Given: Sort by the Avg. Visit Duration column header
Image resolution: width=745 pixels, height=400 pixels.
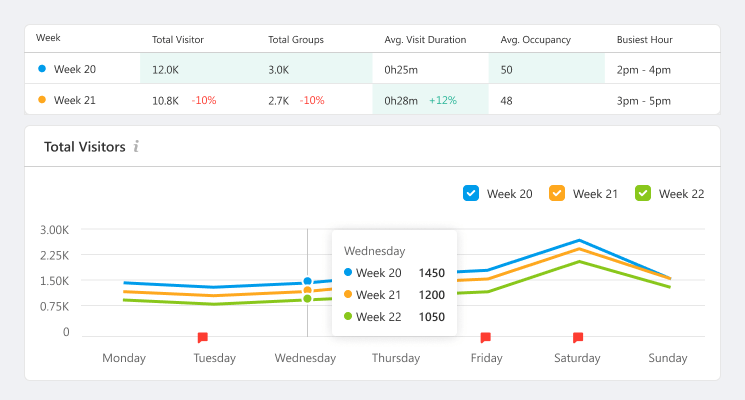Looking at the screenshot, I should click(x=425, y=40).
